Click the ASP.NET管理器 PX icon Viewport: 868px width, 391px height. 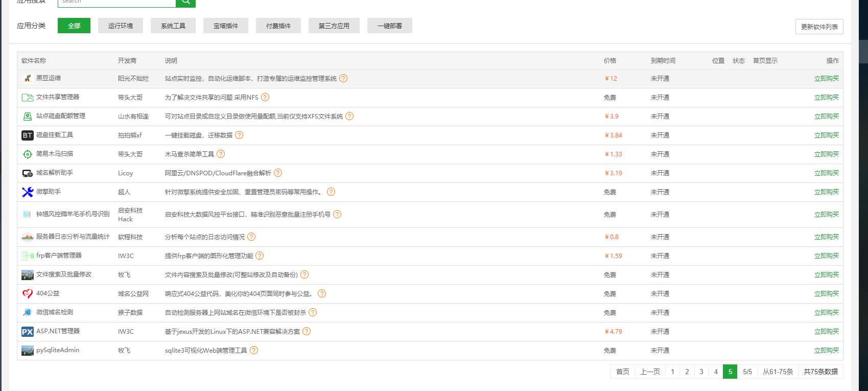tap(28, 332)
